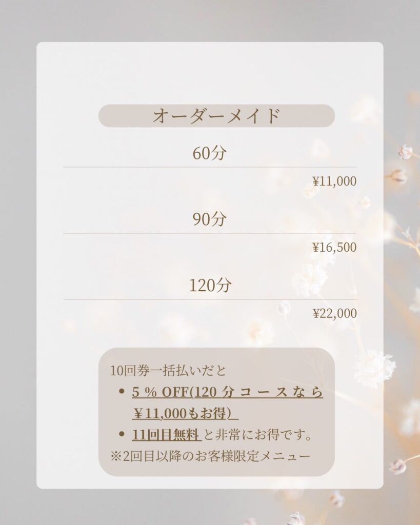The height and width of the screenshot is (525, 420).
Task: Click the white flower cluster beside the note box
Action: click(374, 368)
